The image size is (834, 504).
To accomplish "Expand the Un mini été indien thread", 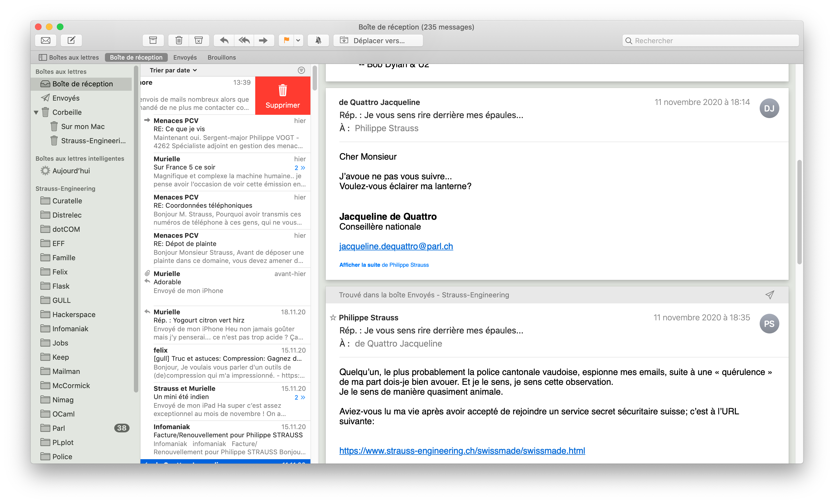I will click(x=300, y=397).
